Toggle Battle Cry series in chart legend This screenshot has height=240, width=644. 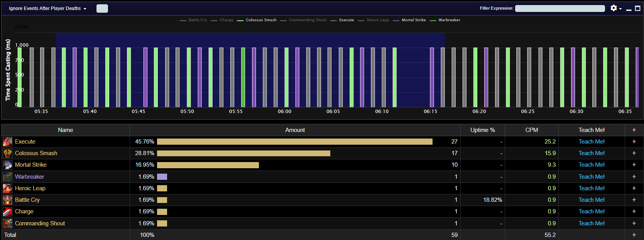(193, 20)
